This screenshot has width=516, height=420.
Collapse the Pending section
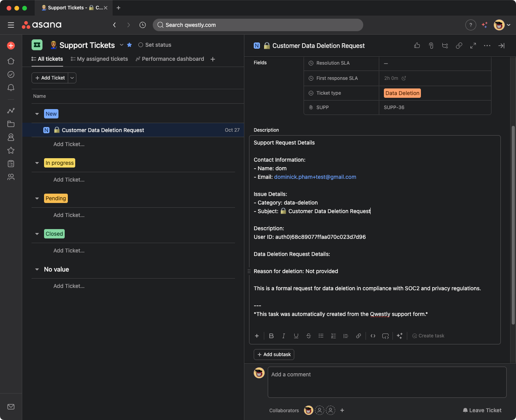(x=37, y=199)
